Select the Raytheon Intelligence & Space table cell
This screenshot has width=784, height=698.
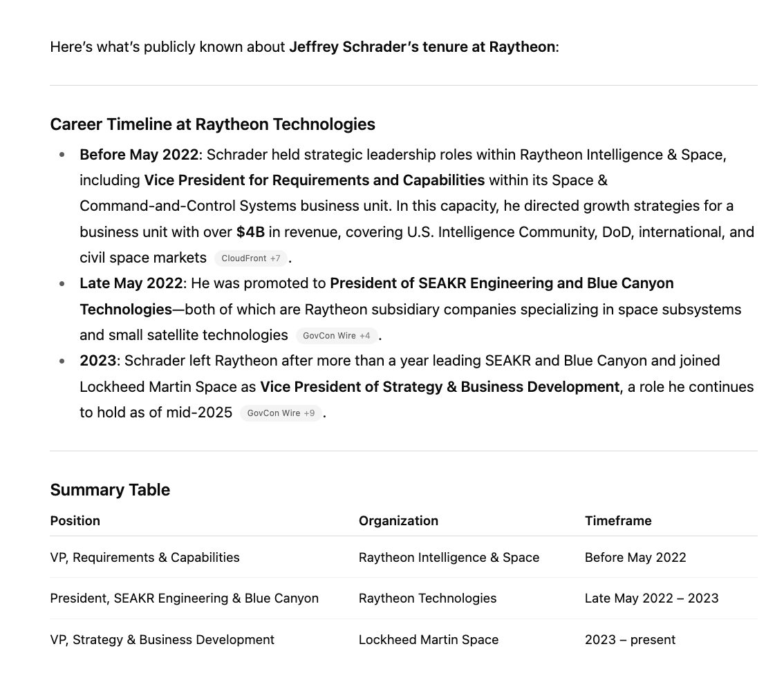click(449, 558)
